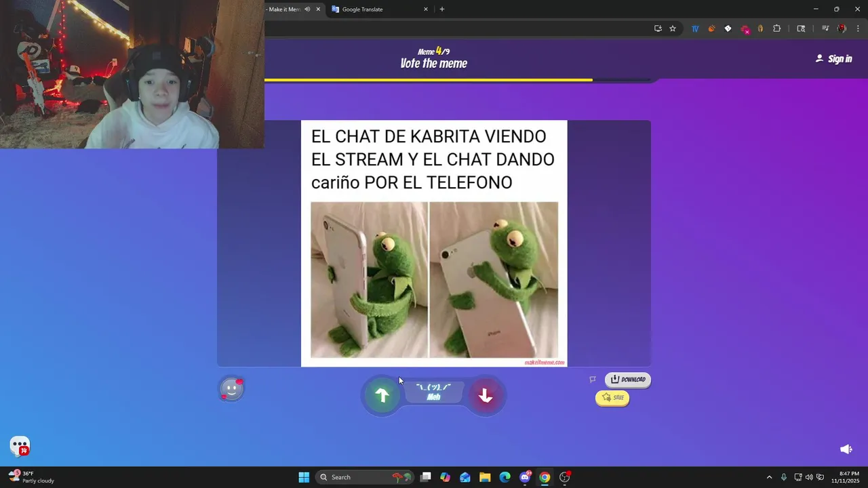Download the Kermit meme
This screenshot has width=868, height=488.
628,380
